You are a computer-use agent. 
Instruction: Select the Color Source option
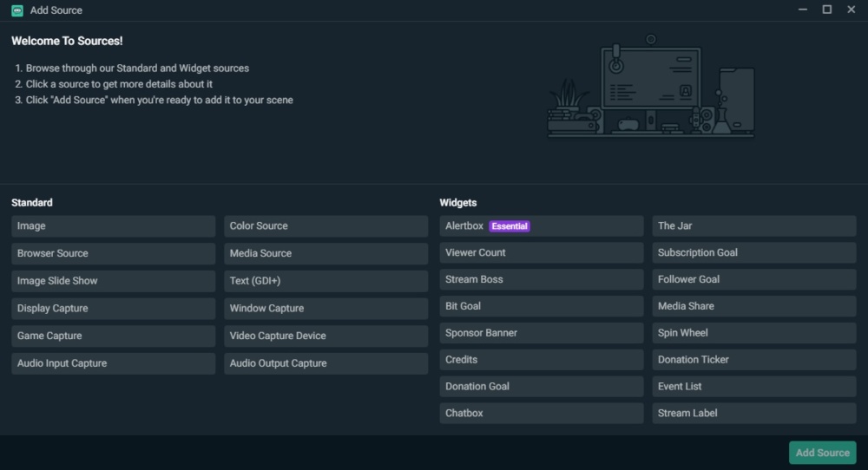pyautogui.click(x=325, y=226)
